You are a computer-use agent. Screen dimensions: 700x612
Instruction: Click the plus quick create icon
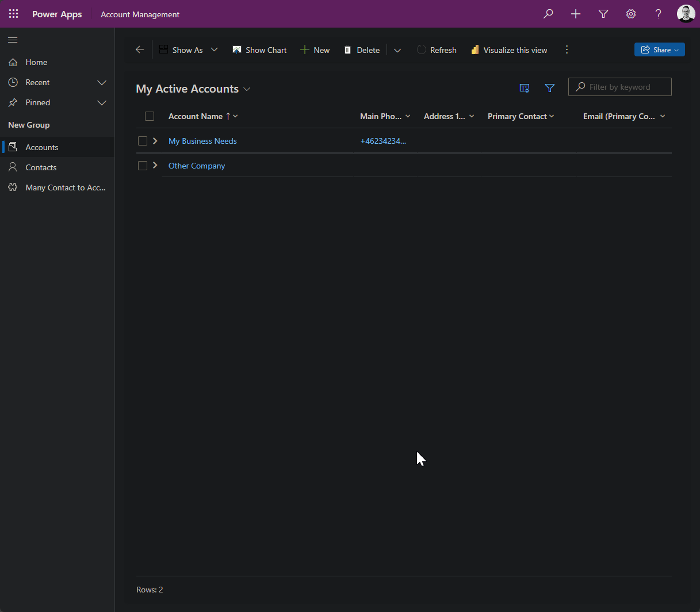[576, 14]
